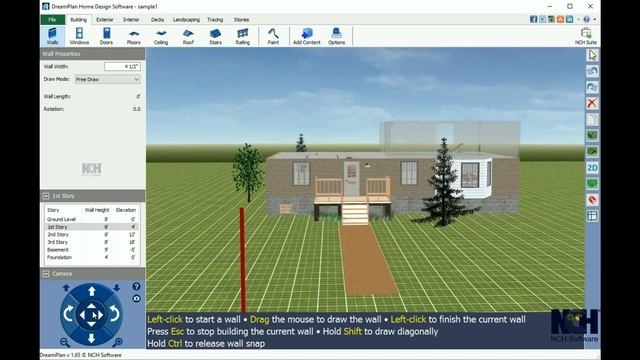Click the Wall Height column header

[97, 210]
